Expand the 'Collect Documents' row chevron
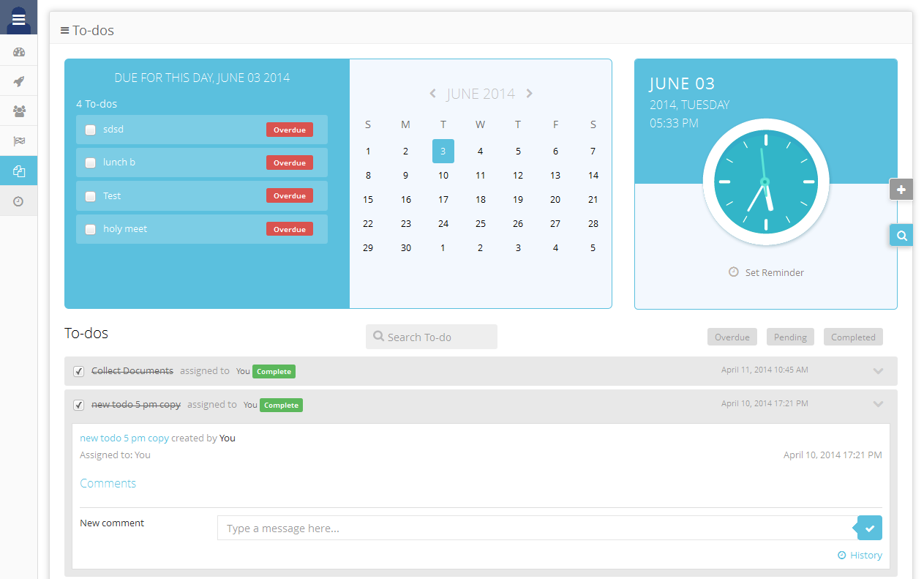This screenshot has width=924, height=579. click(878, 371)
